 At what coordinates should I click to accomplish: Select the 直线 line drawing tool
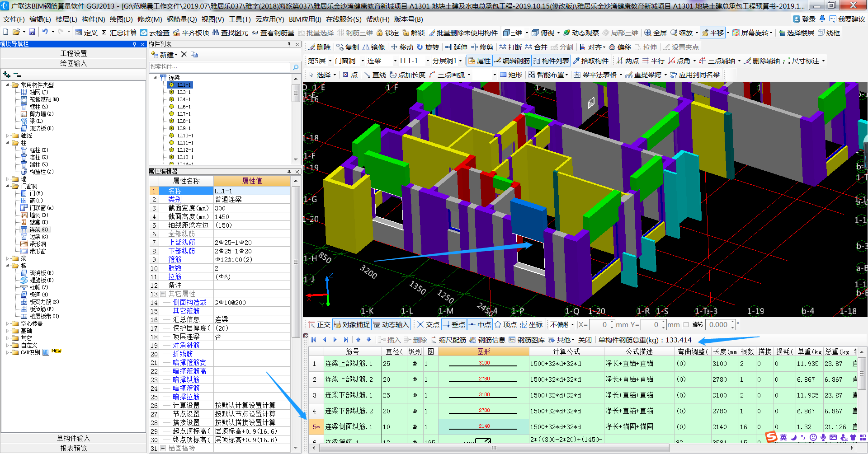(375, 75)
